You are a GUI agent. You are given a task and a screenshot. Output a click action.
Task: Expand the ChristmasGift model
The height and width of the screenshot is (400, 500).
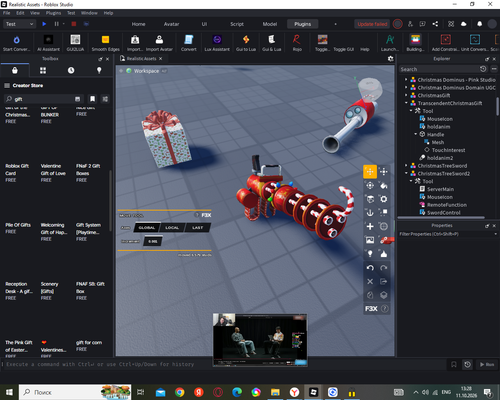point(406,95)
